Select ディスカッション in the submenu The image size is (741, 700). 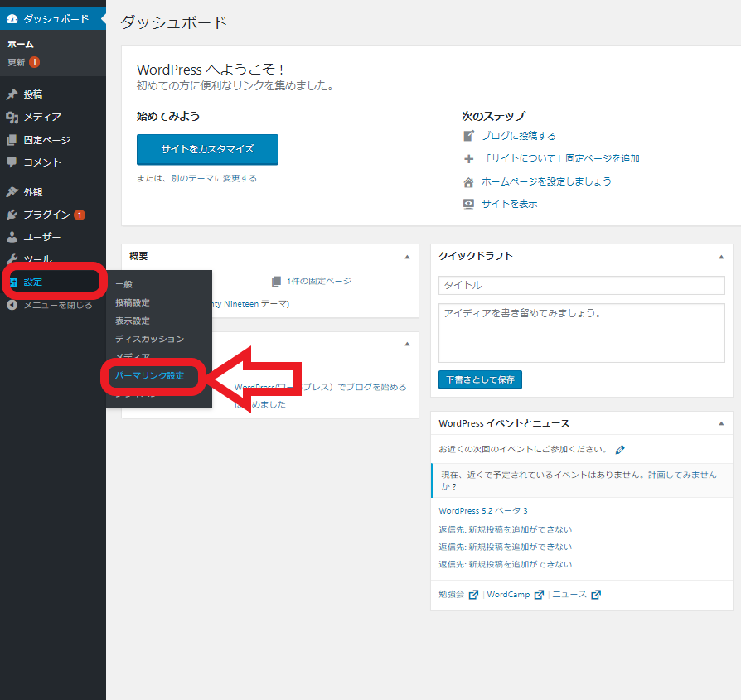pyautogui.click(x=149, y=339)
